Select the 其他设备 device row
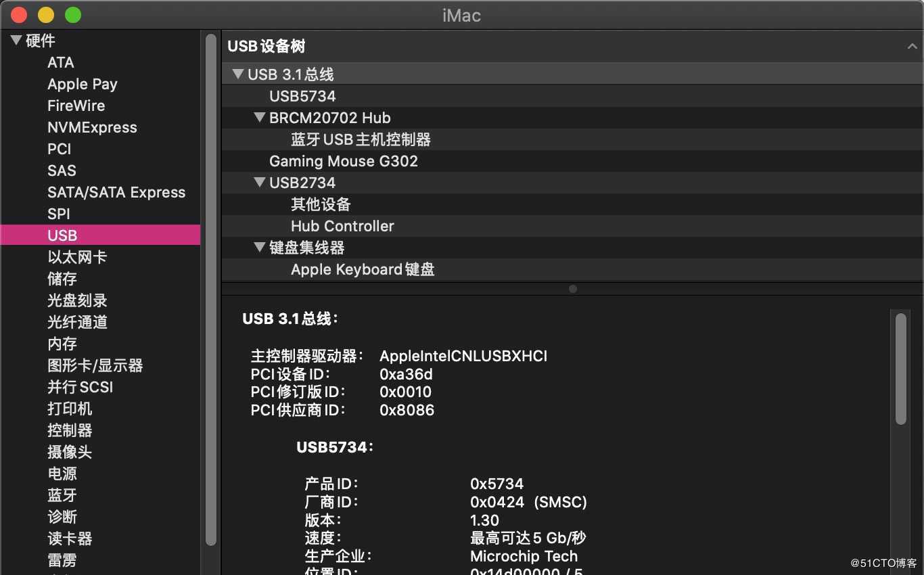The image size is (924, 575). [x=572, y=204]
